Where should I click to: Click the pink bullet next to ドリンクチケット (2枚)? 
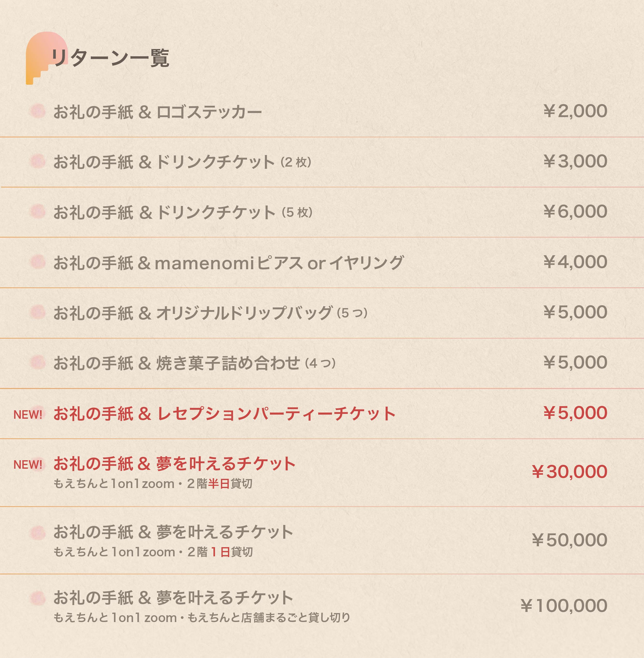[37, 161]
